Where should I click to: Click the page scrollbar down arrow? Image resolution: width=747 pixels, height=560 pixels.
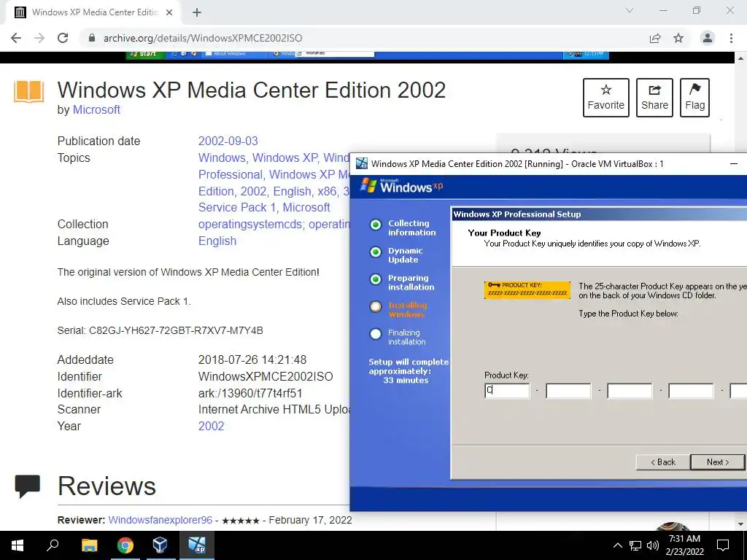740,524
